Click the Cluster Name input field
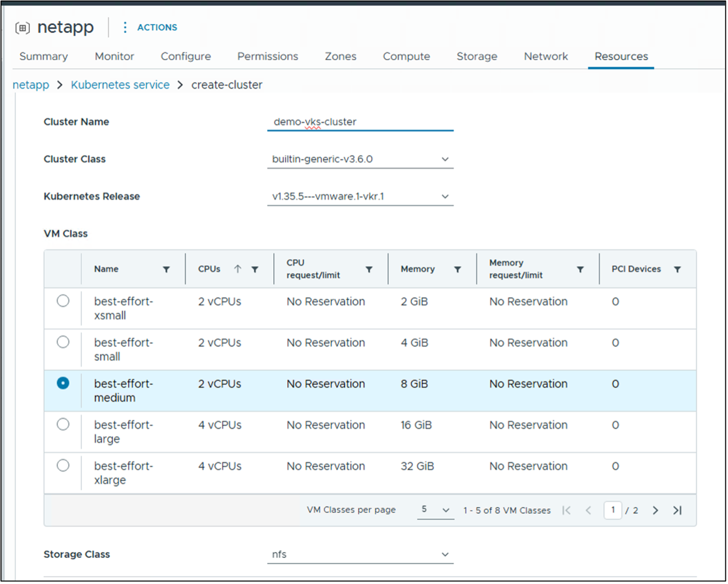 point(360,122)
